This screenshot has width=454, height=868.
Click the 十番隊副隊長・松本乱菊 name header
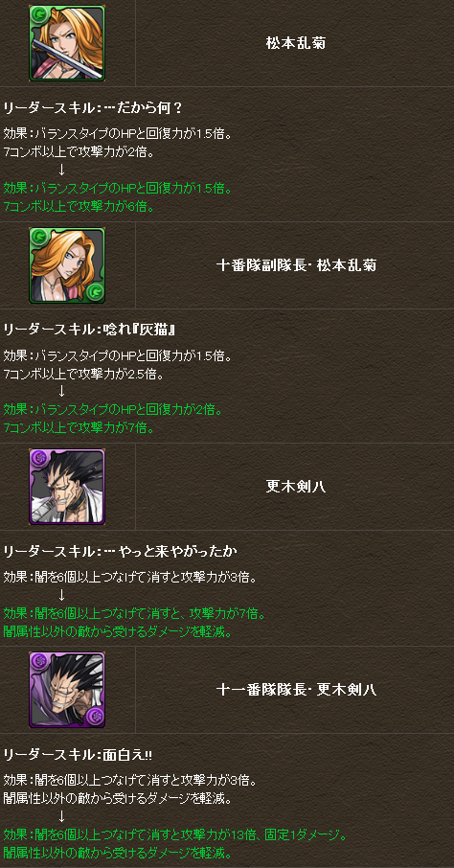296,265
